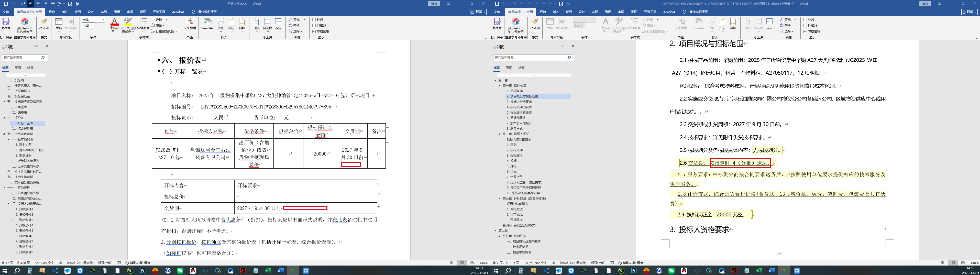Click 另存为 icon in left Word window
980x275 pixels.
pos(6,24)
